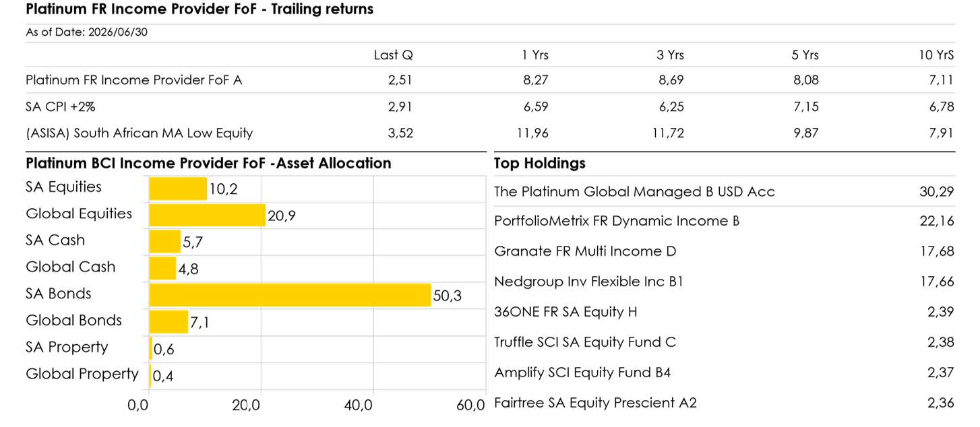Select Platinum FR Income Provider FoF A row
This screenshot has width=980, height=427.
click(x=490, y=80)
